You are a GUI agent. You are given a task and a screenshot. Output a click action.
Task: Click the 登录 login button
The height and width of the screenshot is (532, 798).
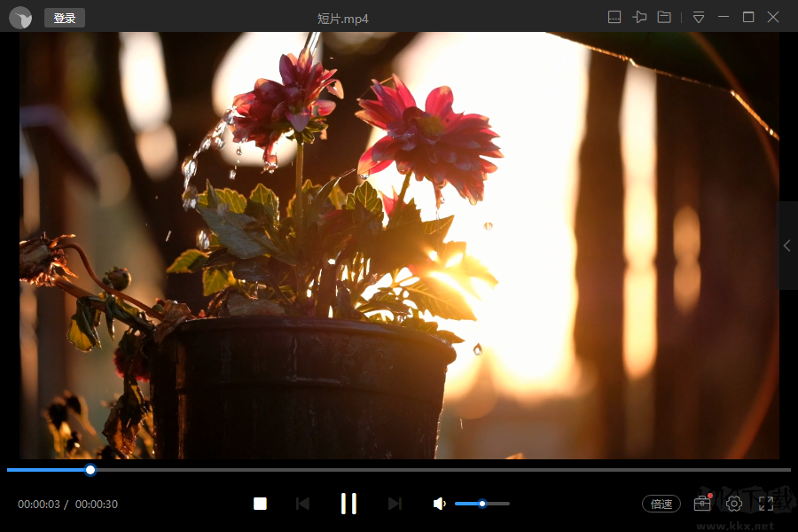click(65, 18)
